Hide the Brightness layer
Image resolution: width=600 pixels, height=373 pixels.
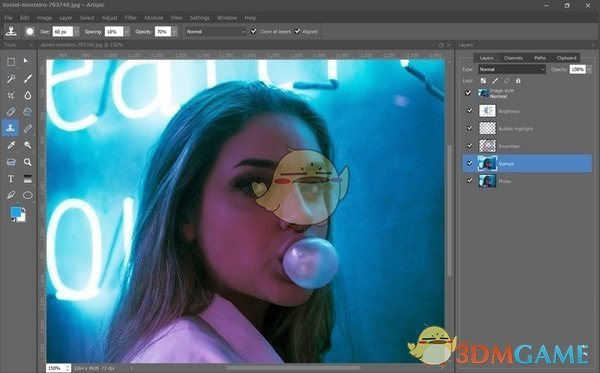click(x=470, y=111)
